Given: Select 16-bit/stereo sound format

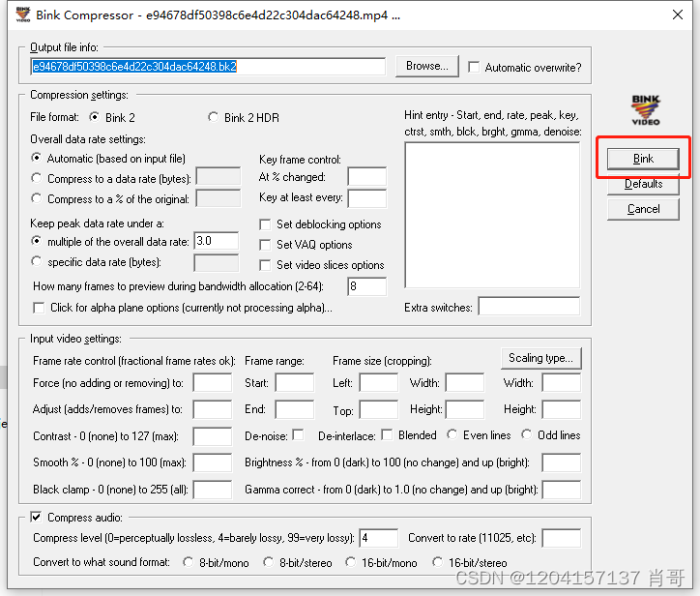Looking at the screenshot, I should pos(437,562).
